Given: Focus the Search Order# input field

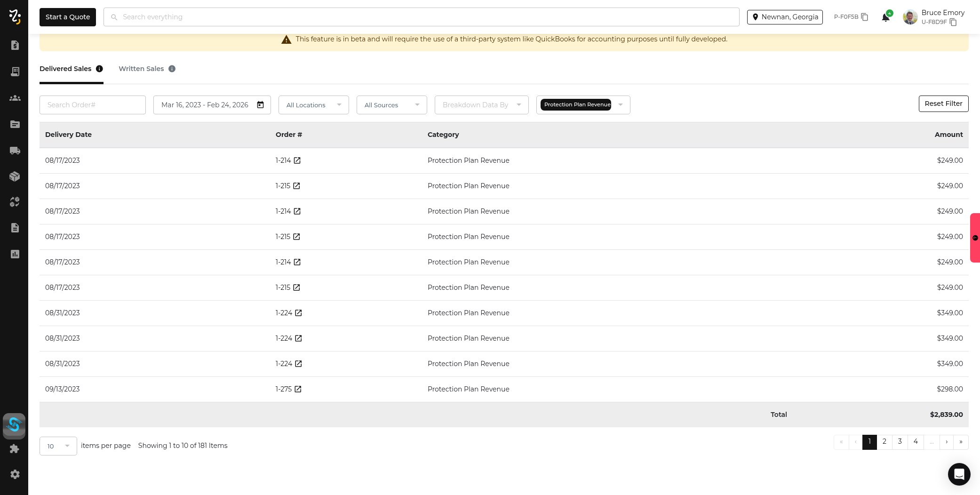Looking at the screenshot, I should (x=92, y=105).
